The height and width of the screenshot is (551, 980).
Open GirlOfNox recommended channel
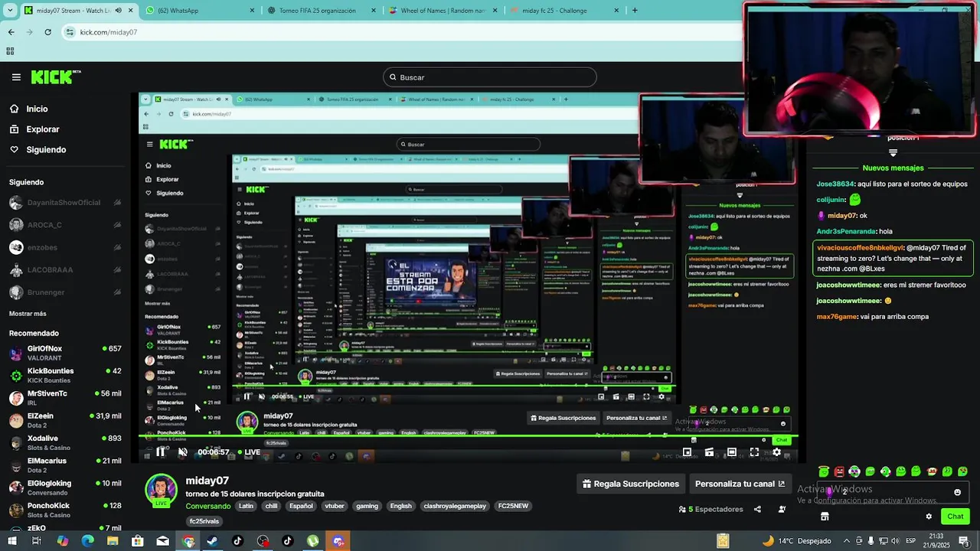tap(65, 353)
